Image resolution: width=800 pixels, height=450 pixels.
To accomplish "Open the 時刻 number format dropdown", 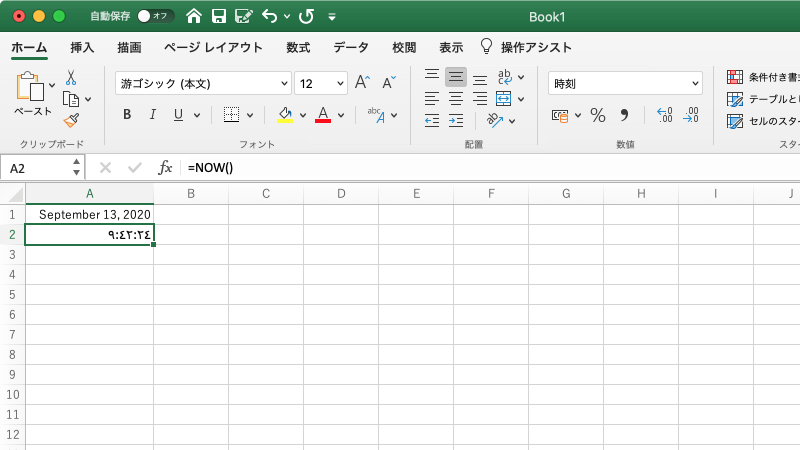I will pos(625,83).
